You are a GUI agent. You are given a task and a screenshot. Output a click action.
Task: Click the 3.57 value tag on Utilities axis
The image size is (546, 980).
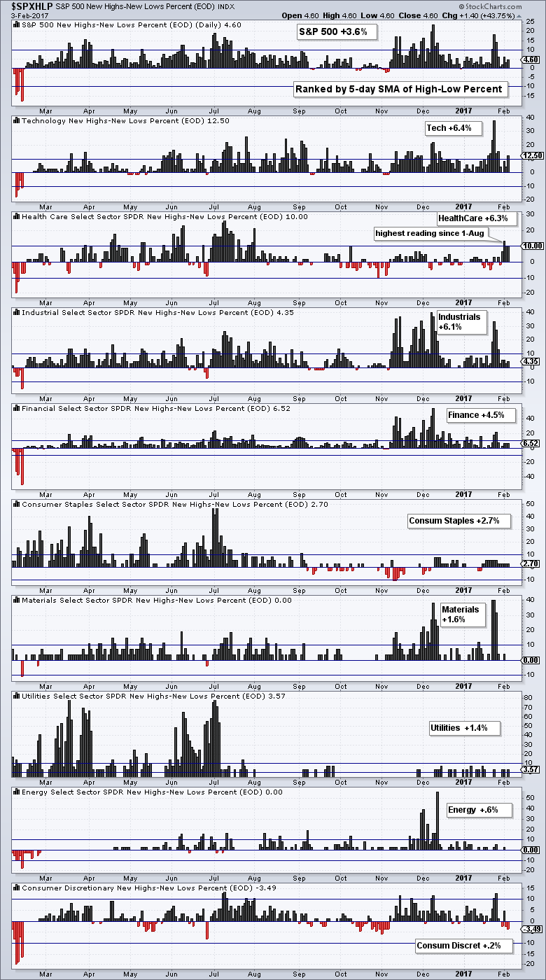click(531, 769)
